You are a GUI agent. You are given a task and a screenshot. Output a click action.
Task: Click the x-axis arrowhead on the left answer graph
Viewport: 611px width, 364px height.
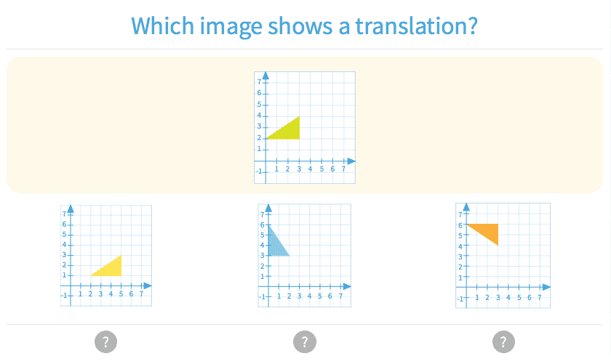pos(148,286)
